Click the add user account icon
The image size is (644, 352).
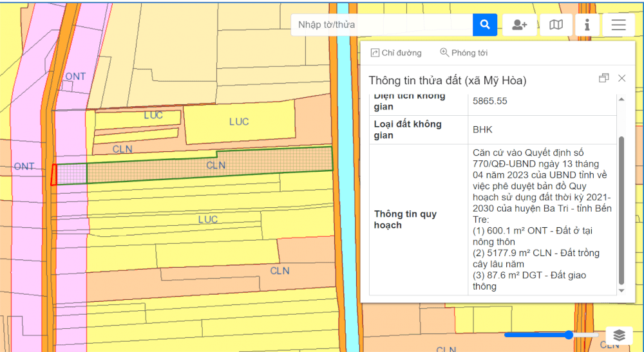519,25
